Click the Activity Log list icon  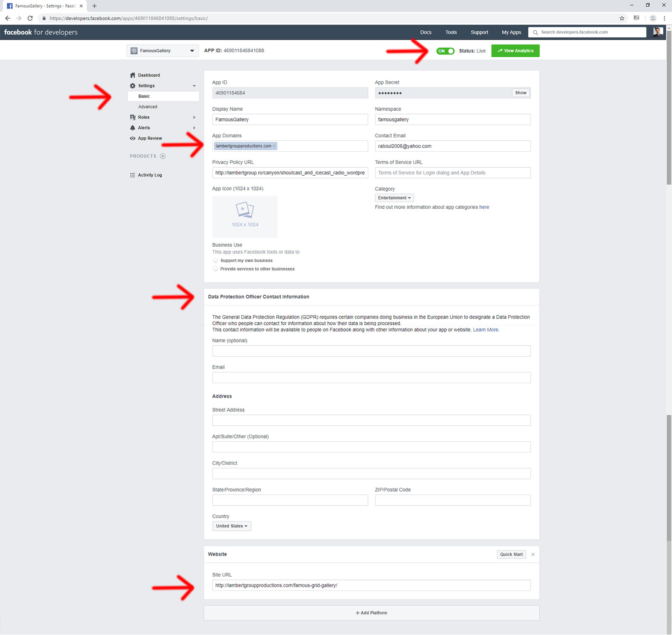(x=133, y=175)
